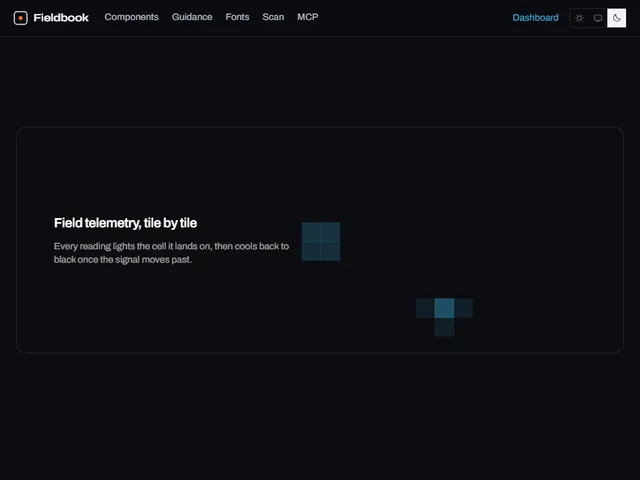Open the Guidance nav item
This screenshot has height=480, width=640.
tap(192, 17)
